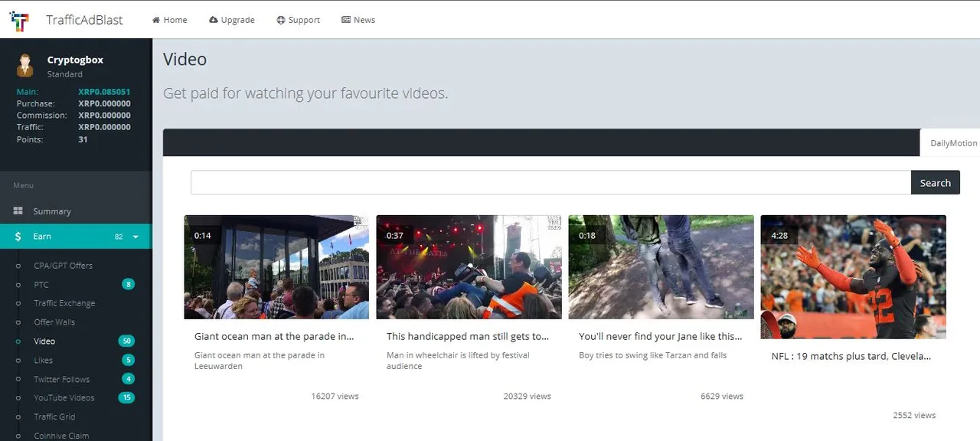The width and height of the screenshot is (980, 441).
Task: Click the Points value 31
Action: (83, 139)
